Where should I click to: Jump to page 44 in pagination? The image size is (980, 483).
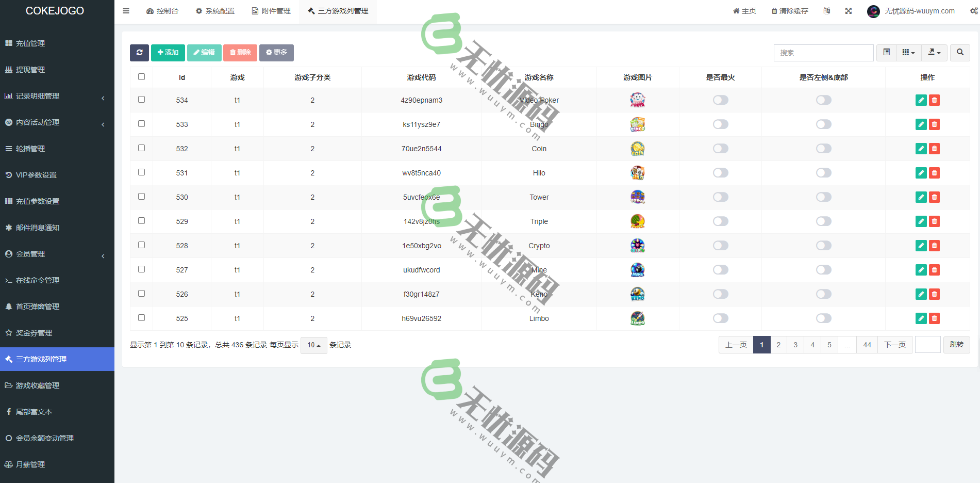867,344
